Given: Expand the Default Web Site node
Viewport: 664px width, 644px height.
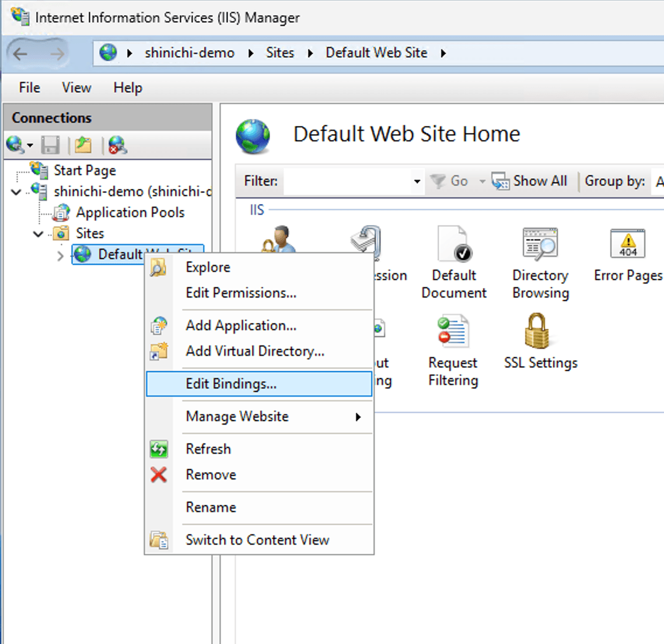Looking at the screenshot, I should tap(60, 255).
